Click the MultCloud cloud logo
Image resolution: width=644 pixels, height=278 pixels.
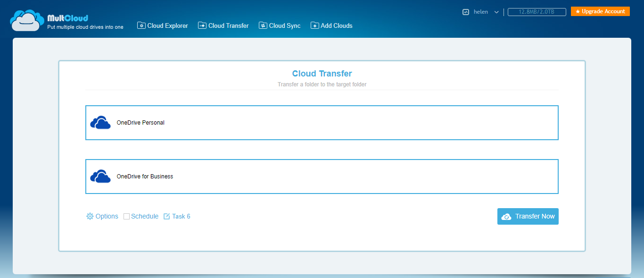pyautogui.click(x=27, y=21)
